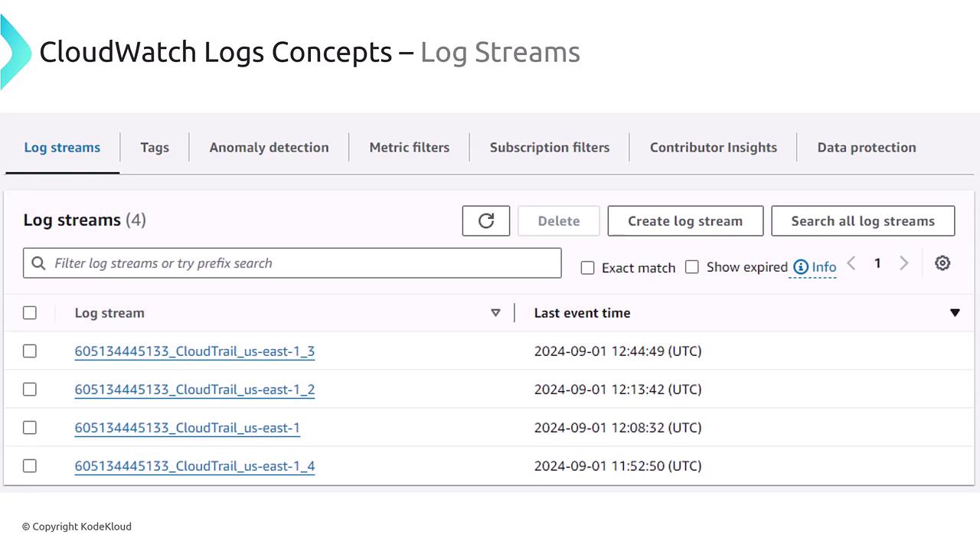Open 605134445133_CloudTrail_us-east-1_2 log stream link

(194, 390)
